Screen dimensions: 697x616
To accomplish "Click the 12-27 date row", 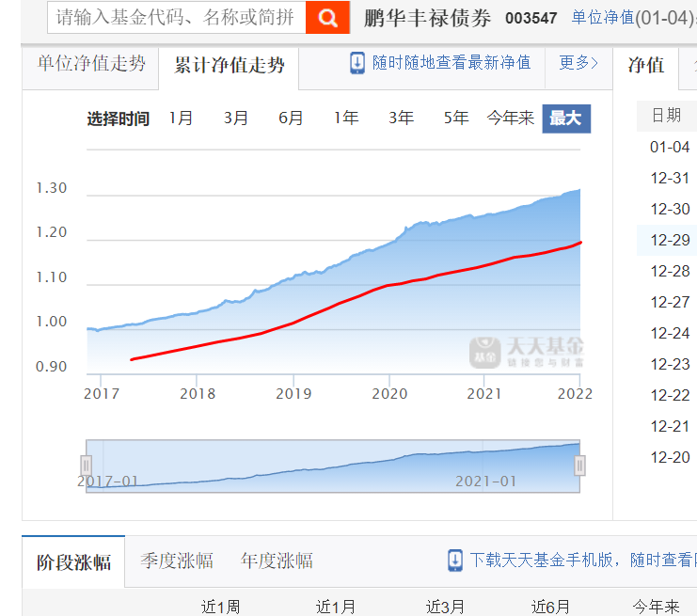I will tap(670, 302).
